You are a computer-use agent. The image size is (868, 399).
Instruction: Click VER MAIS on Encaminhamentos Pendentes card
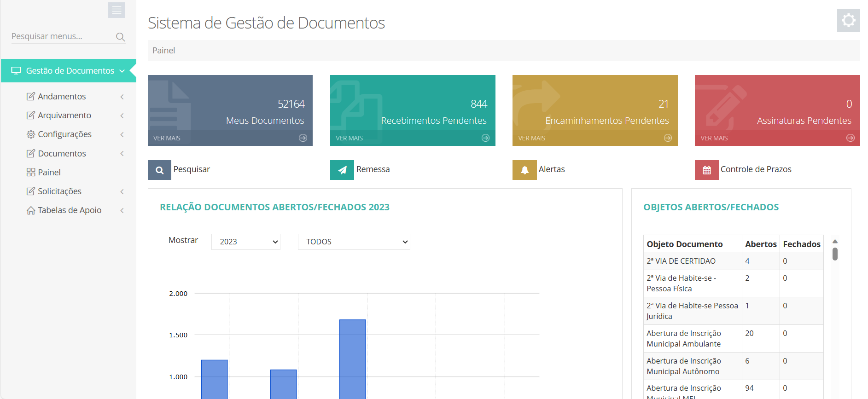coord(531,138)
